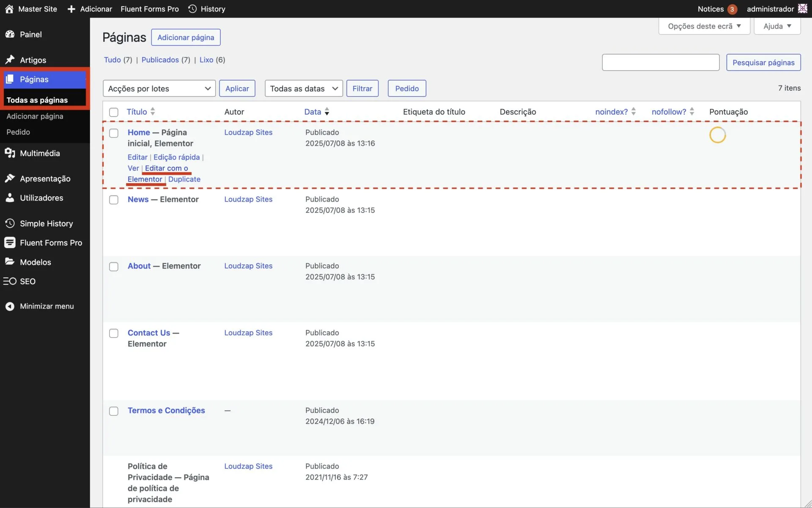The image size is (812, 508).
Task: Click the Utilizadores person icon
Action: pyautogui.click(x=10, y=198)
